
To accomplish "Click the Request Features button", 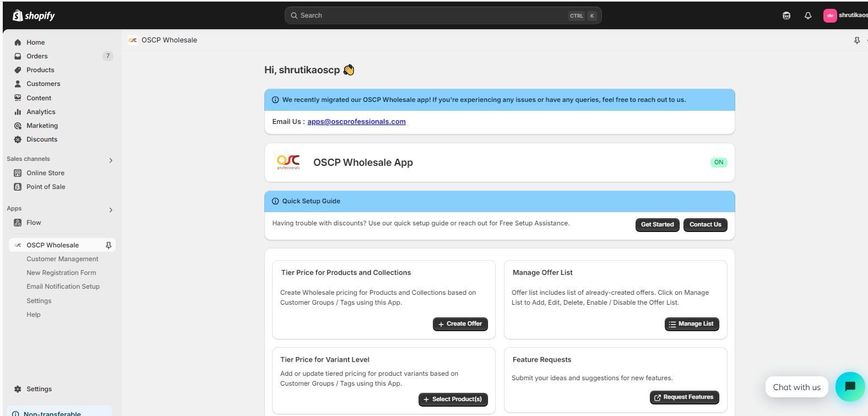I will 684,397.
